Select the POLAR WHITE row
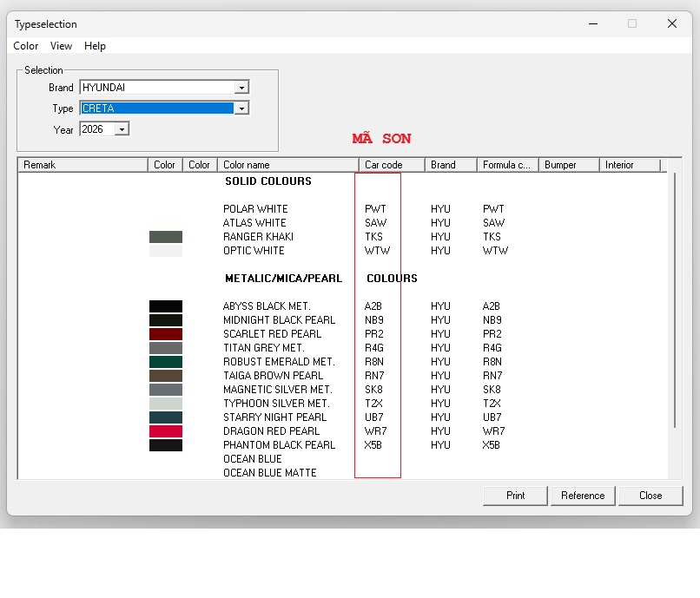 pos(255,209)
